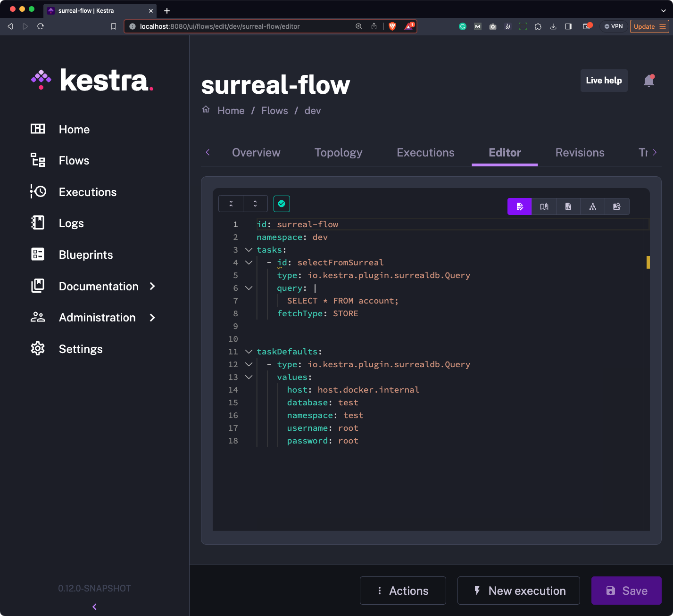Viewport: 673px width, 616px height.
Task: Open Blueprints from the sidebar
Action: coord(85,255)
